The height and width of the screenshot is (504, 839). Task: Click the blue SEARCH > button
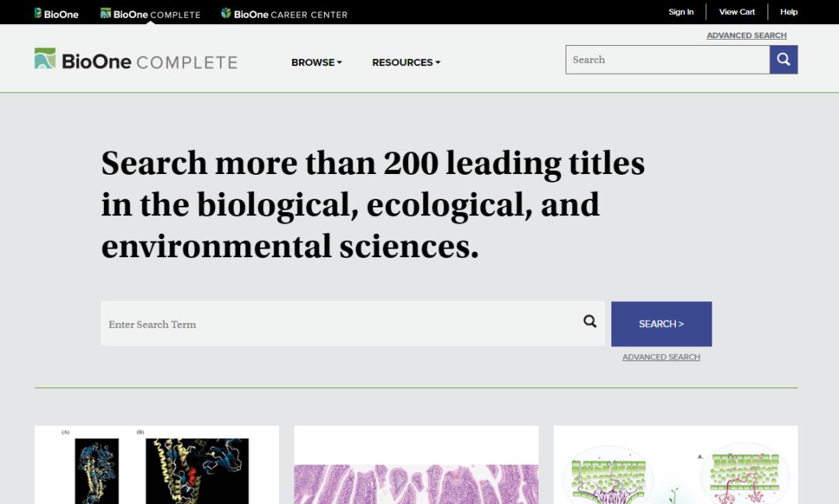(x=661, y=324)
